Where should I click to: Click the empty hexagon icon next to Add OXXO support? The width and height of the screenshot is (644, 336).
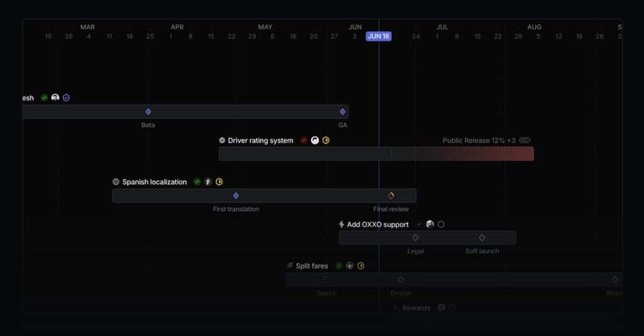pyautogui.click(x=441, y=224)
